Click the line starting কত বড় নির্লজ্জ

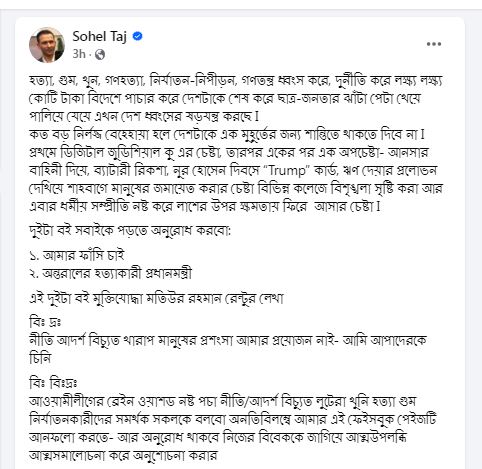[x=227, y=135]
